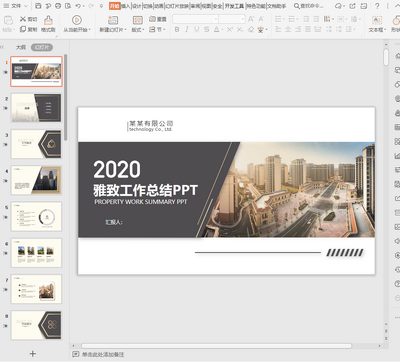Click the Text Box (文本框) icon
Screen dimensions: 400x362
coord(377,20)
